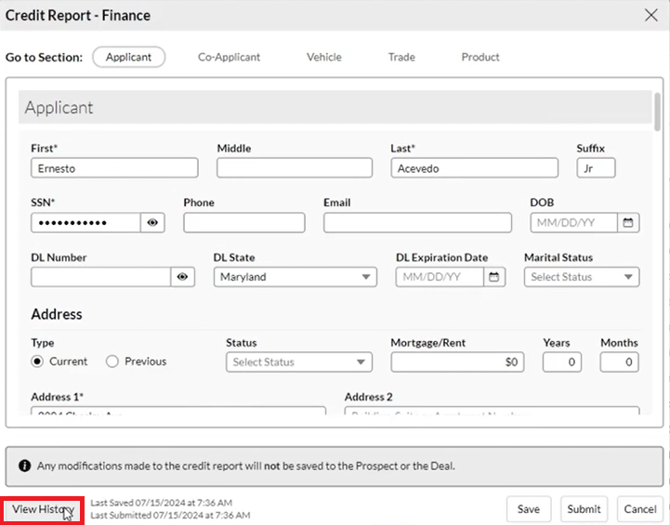The height and width of the screenshot is (525, 670).
Task: Select the Previous address type
Action: (x=112, y=361)
